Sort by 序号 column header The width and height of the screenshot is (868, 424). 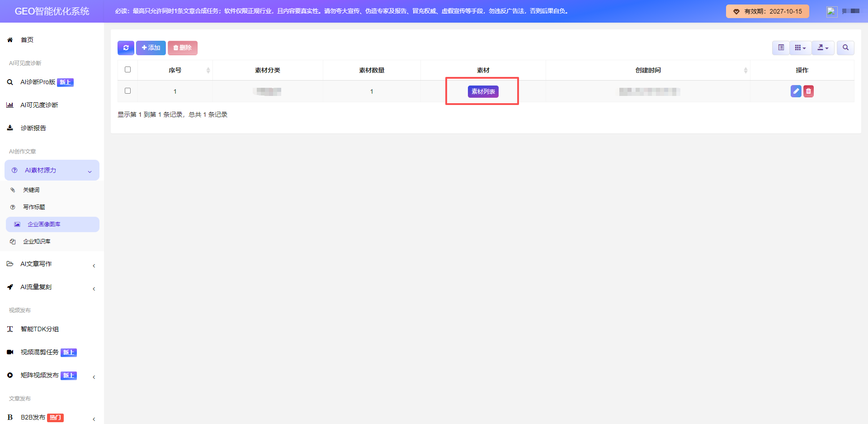175,70
